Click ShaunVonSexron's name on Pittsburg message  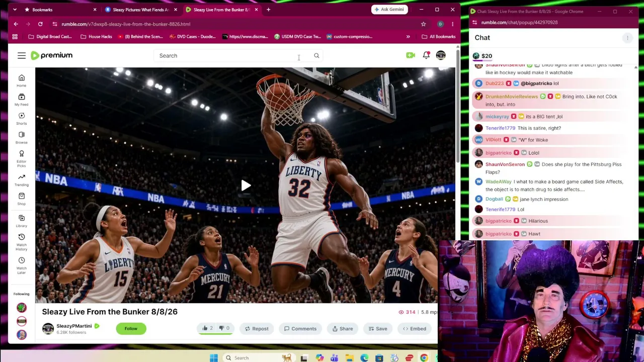[x=505, y=164]
